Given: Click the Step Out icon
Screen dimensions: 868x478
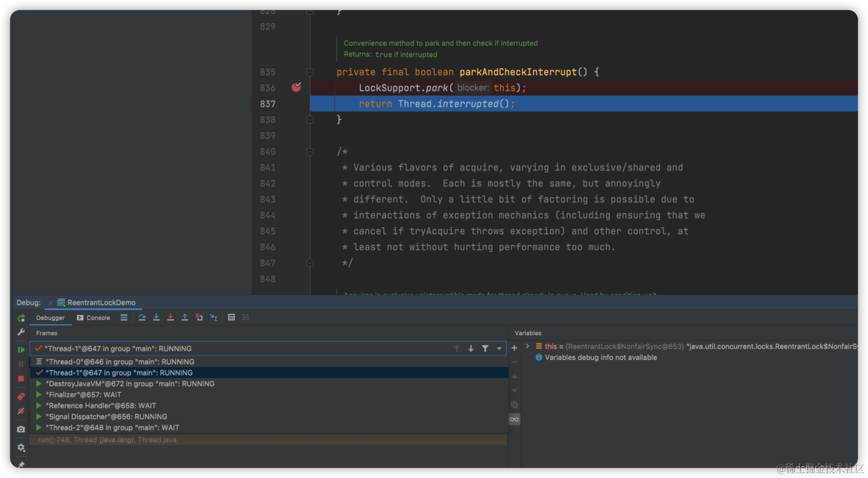Looking at the screenshot, I should (x=185, y=317).
